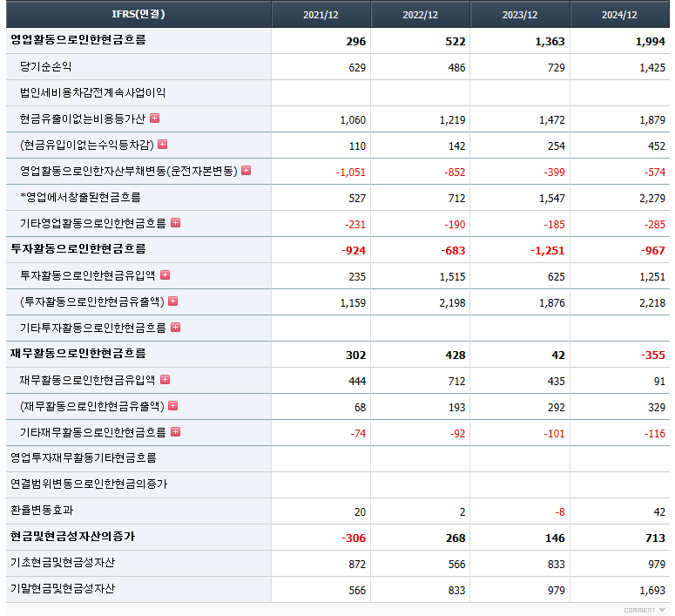Click the 2024/12 column header
Viewport: 675px width, 616px height.
tap(619, 14)
